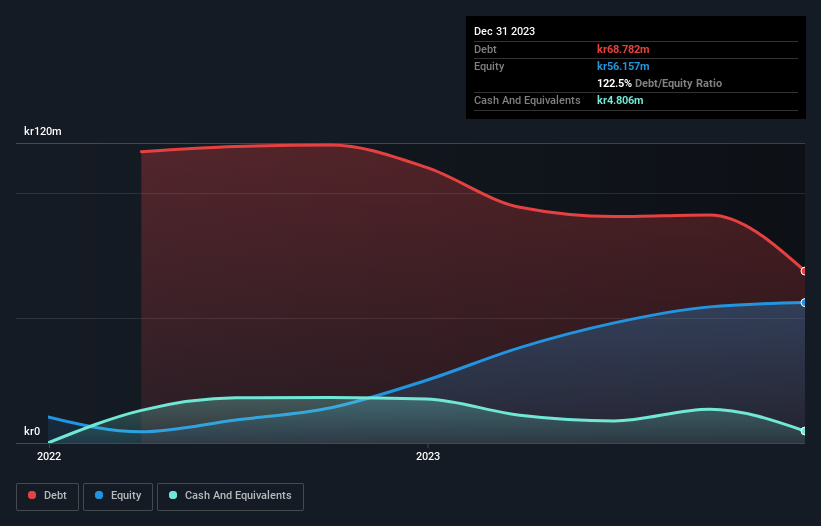
Task: Click the 122.5% Debt/Equity Ratio text
Action: [659, 83]
